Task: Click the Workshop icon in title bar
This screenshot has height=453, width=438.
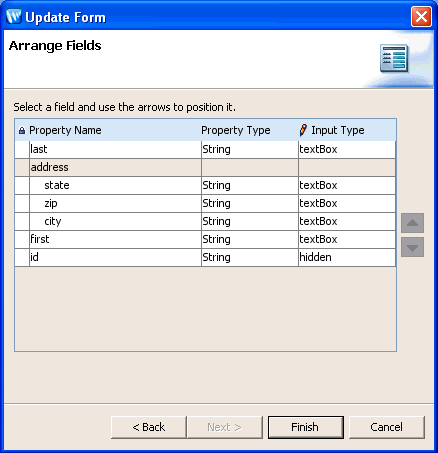Action: coord(14,16)
